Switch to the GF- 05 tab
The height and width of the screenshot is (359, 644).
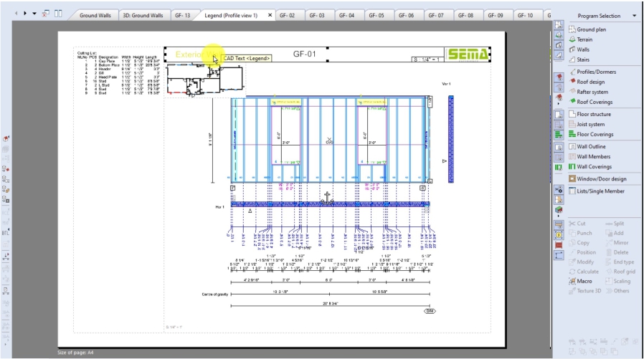pos(377,15)
